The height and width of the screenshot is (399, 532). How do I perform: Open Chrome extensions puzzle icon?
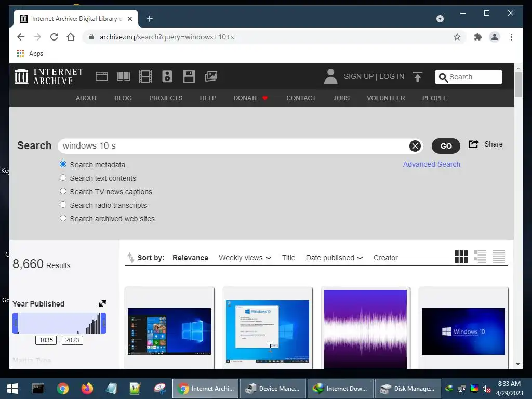478,37
